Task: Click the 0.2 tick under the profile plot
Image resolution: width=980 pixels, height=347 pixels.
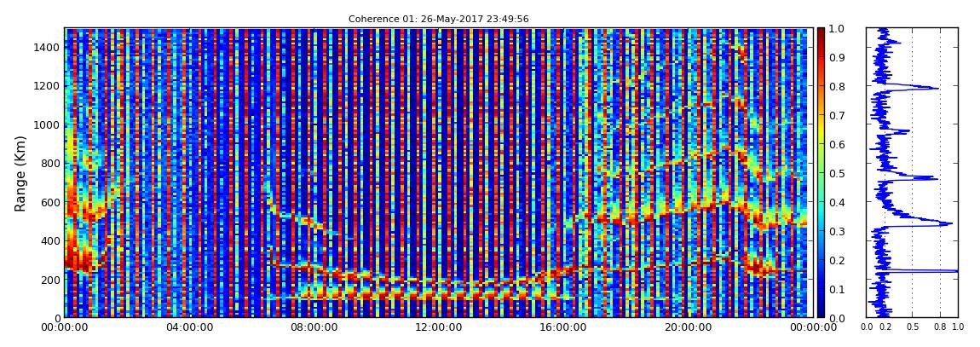Action: 885,327
